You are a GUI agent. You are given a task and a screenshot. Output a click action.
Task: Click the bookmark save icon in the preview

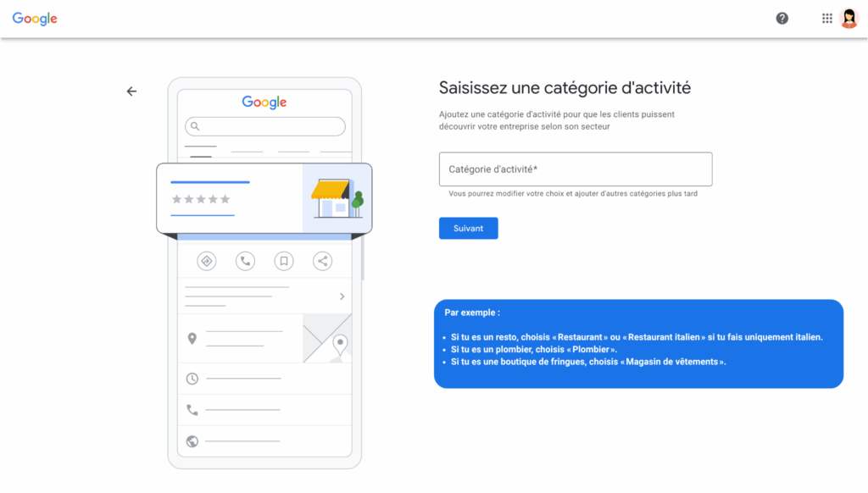pyautogui.click(x=283, y=261)
